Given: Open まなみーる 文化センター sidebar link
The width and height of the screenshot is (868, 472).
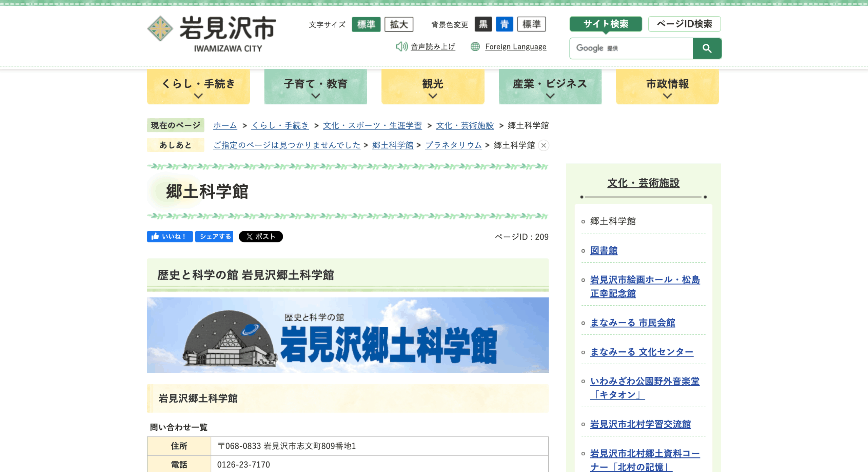Looking at the screenshot, I should [x=642, y=352].
